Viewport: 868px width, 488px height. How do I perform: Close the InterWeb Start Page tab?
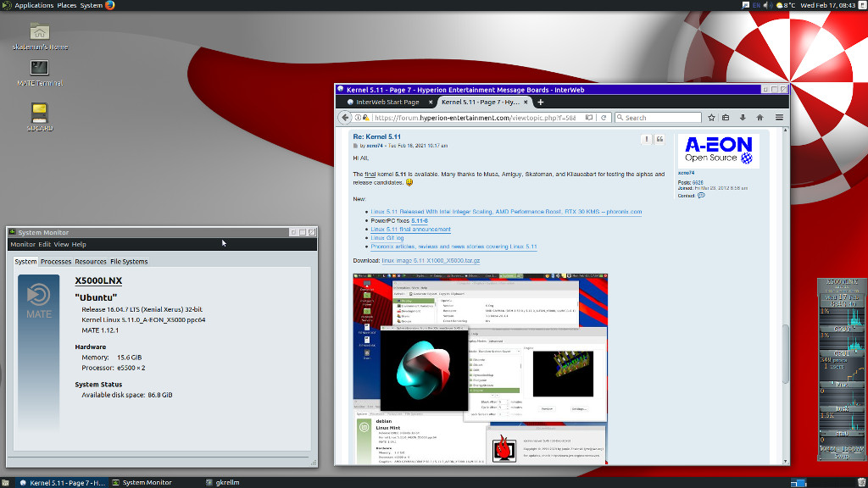pyautogui.click(x=431, y=102)
